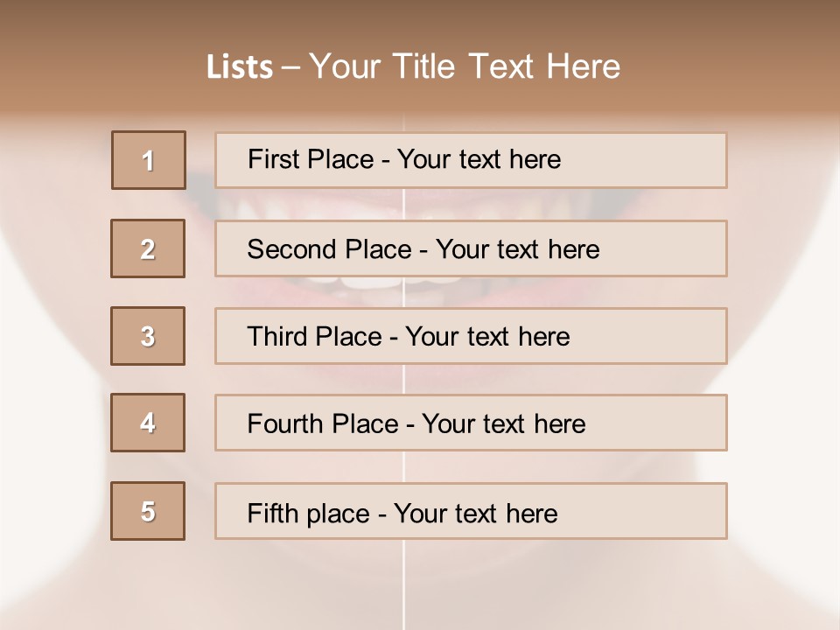Click the number 5 box

148,511
